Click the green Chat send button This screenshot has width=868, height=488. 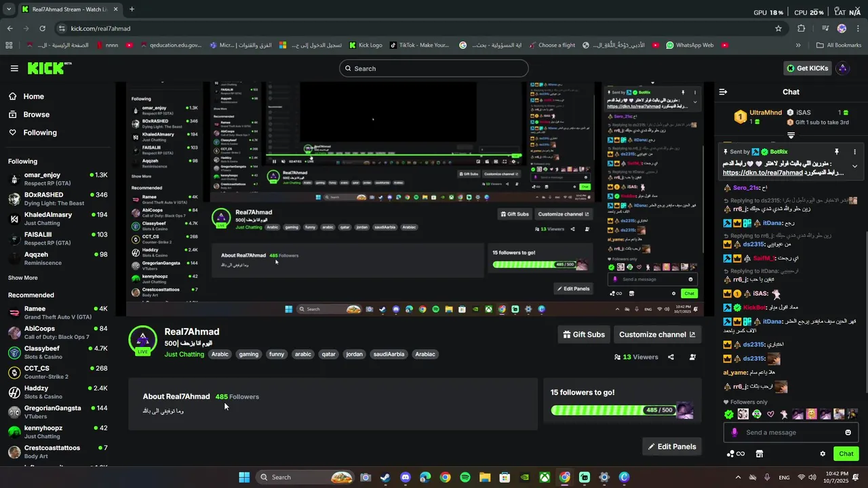pyautogui.click(x=846, y=454)
